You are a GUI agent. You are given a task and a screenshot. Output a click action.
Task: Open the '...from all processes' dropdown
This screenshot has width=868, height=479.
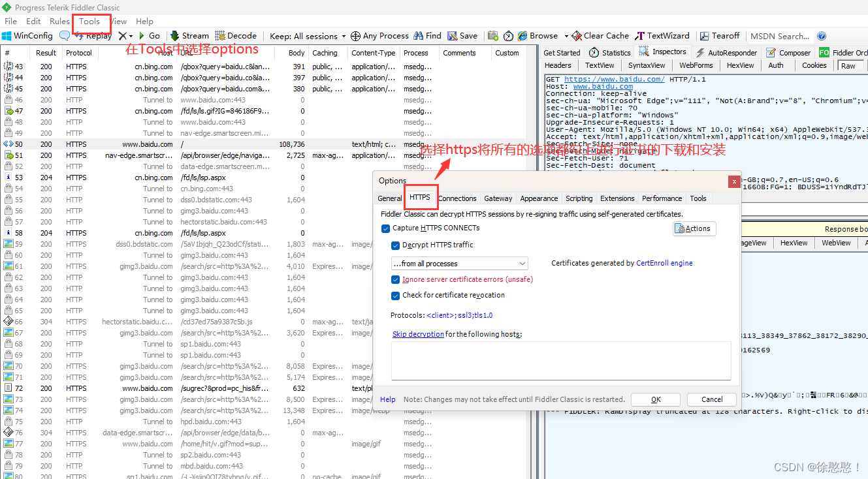click(x=459, y=264)
